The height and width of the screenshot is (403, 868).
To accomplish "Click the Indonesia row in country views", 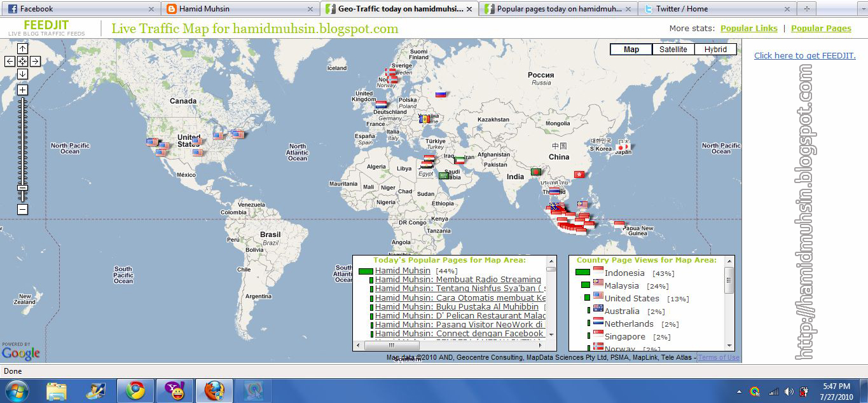I will pyautogui.click(x=624, y=273).
